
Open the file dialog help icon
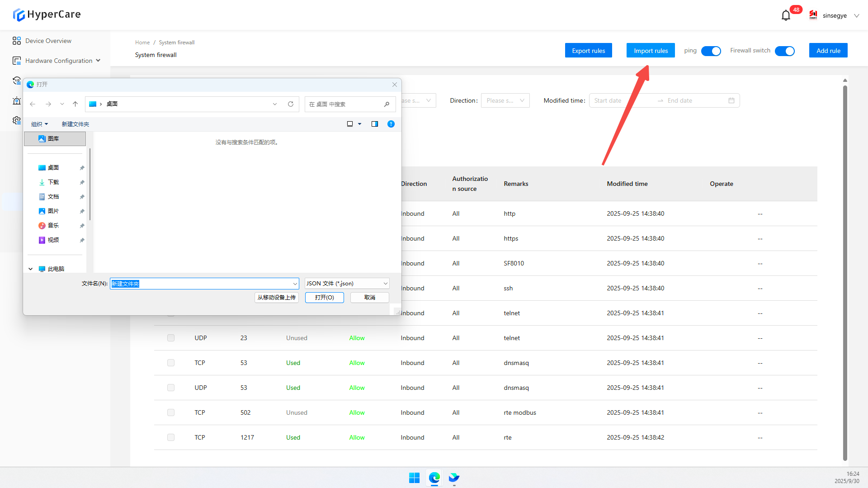tap(391, 124)
